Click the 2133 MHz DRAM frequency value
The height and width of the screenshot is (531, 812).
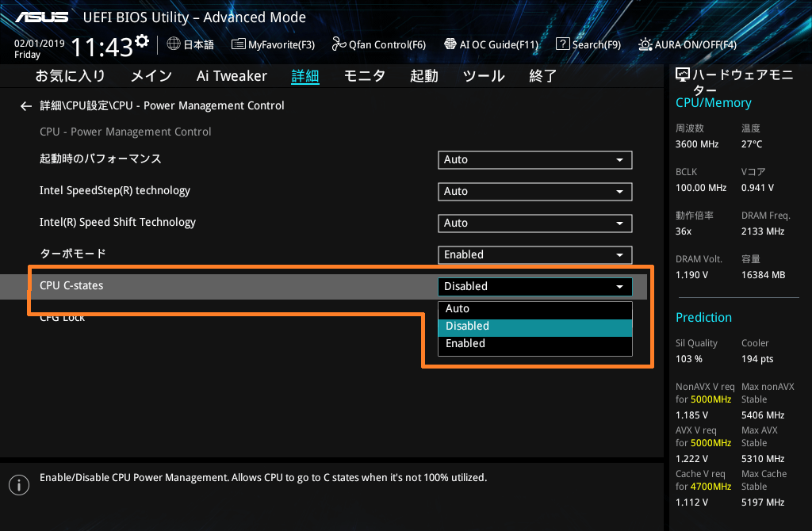click(x=762, y=231)
